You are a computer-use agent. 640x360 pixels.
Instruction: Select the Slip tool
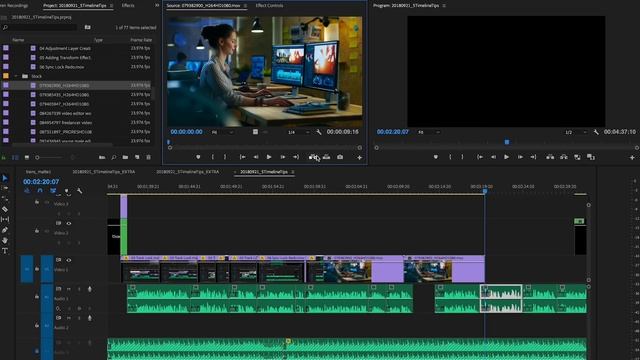coord(5,219)
